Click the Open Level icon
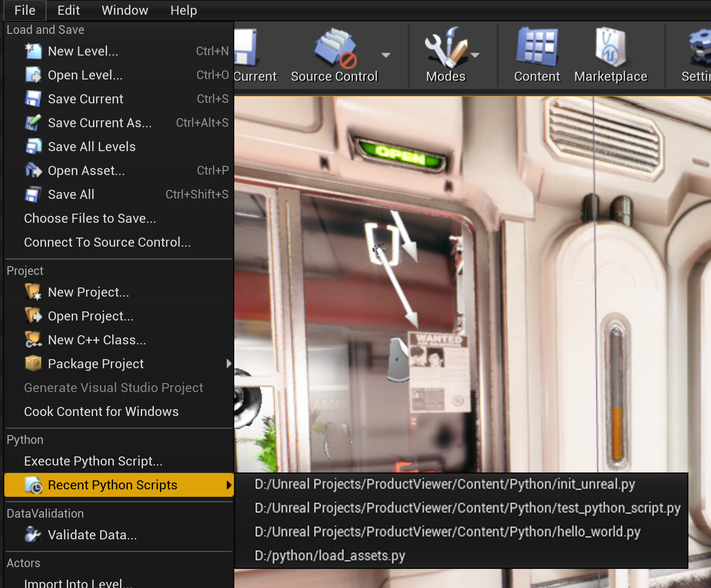711x588 pixels. pyautogui.click(x=33, y=75)
